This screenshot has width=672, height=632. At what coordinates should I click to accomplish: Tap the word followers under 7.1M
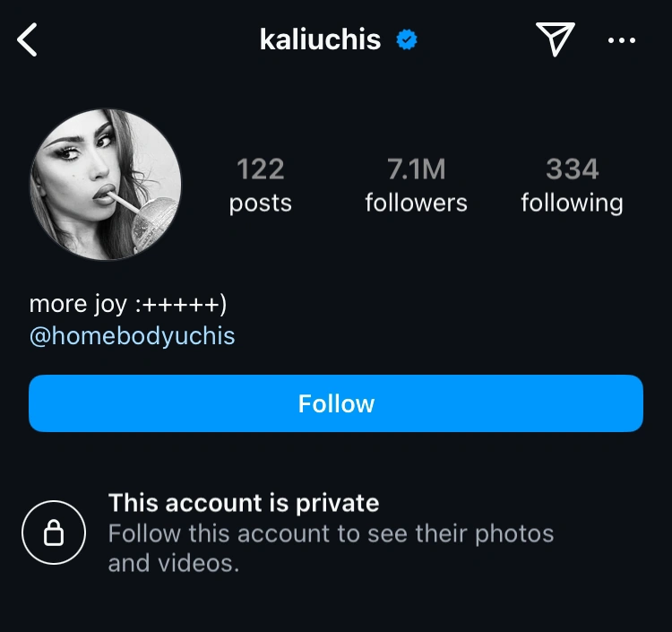[416, 203]
